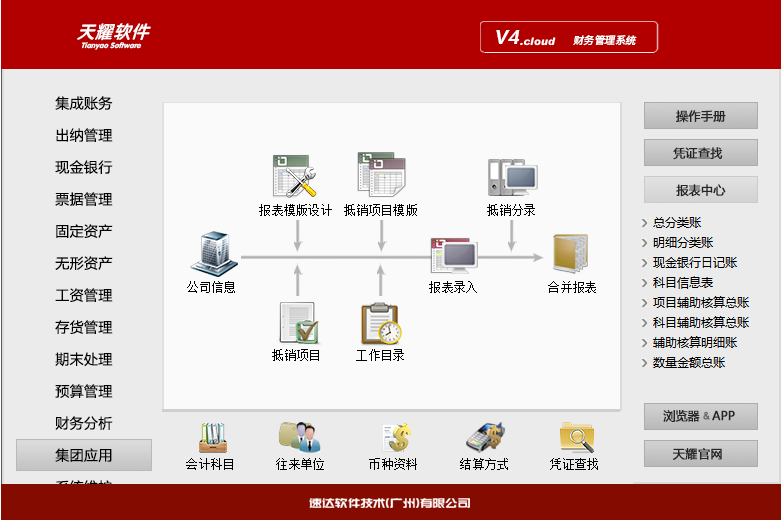Open the 明细分类账 report link
Screen dimensions: 783x520
[x=683, y=242]
